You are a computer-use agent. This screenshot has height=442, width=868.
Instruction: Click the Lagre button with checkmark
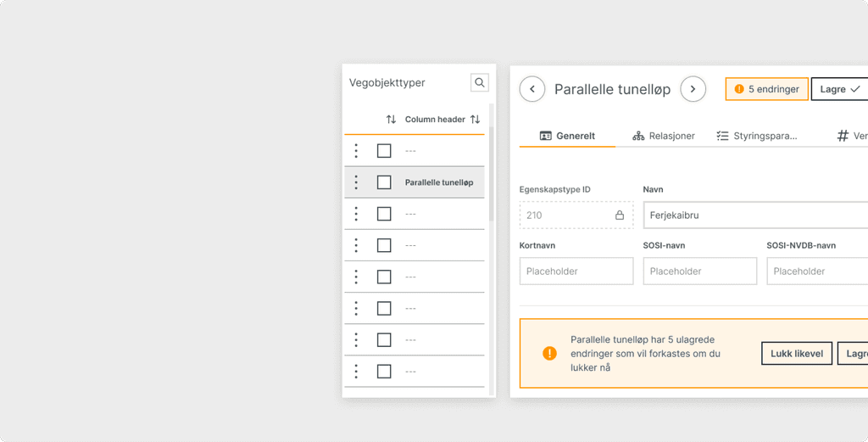(x=840, y=89)
